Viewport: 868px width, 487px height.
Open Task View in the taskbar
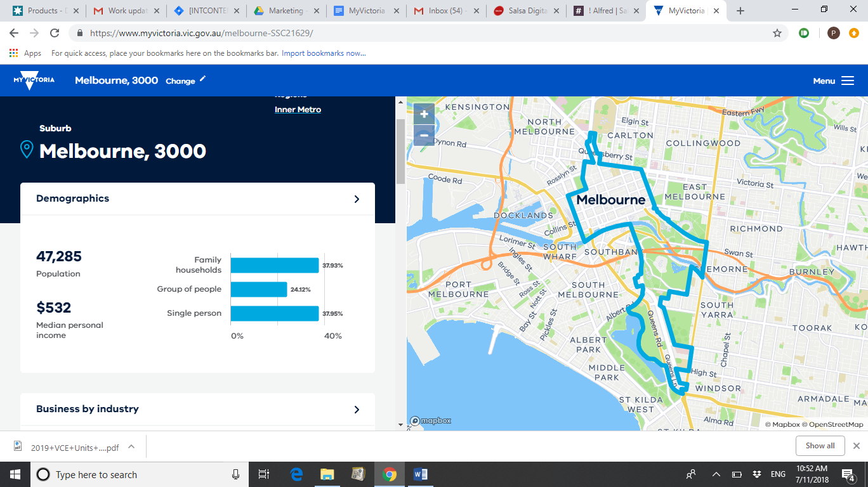[264, 474]
